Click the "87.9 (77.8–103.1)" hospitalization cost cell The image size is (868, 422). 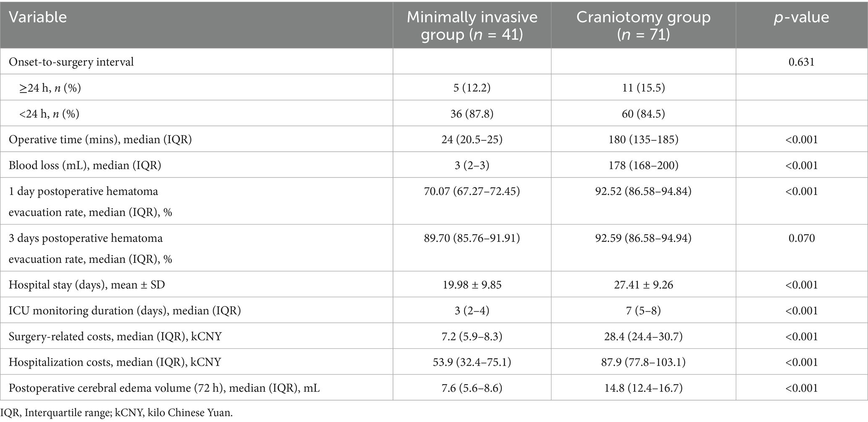643,362
